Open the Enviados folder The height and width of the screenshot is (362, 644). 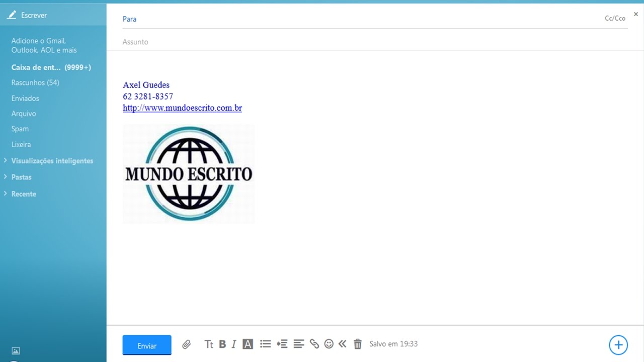coord(25,99)
